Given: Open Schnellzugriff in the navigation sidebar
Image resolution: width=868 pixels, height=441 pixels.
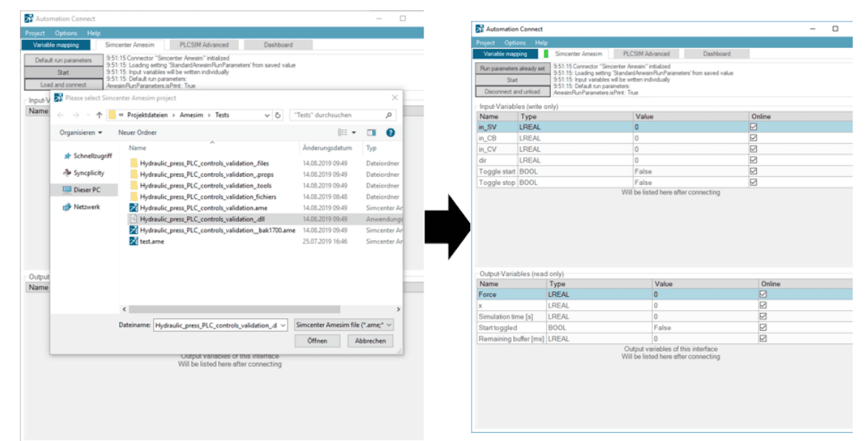Looking at the screenshot, I should [91, 156].
